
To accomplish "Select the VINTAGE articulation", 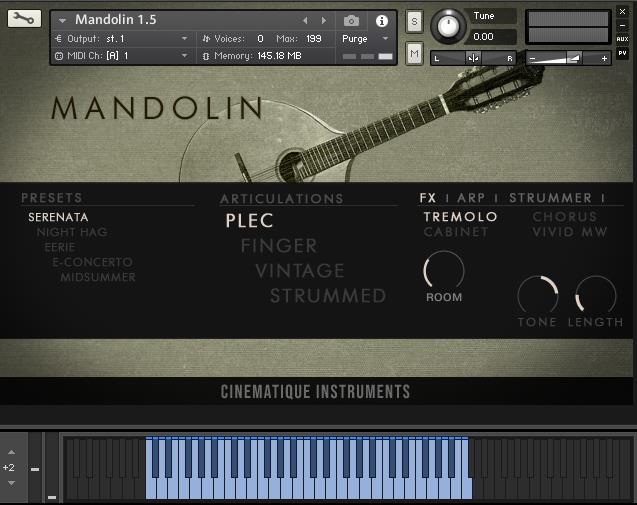I will click(300, 271).
